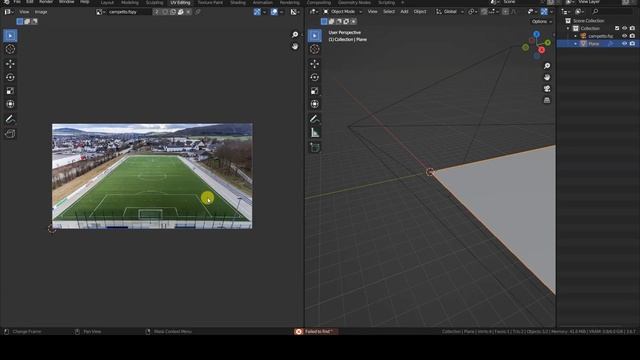This screenshot has height=360, width=640.
Task: Toggle the camera view in the 3D viewport
Action: (x=547, y=89)
